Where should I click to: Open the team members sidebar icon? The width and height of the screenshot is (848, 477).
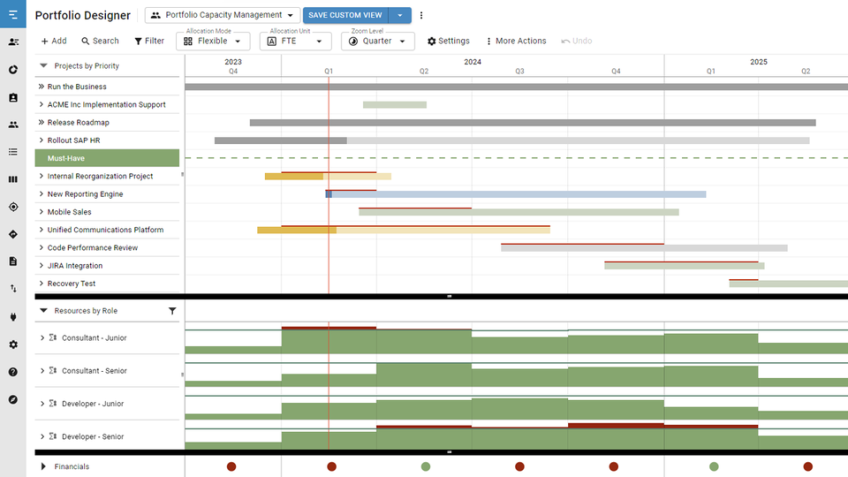coord(13,124)
